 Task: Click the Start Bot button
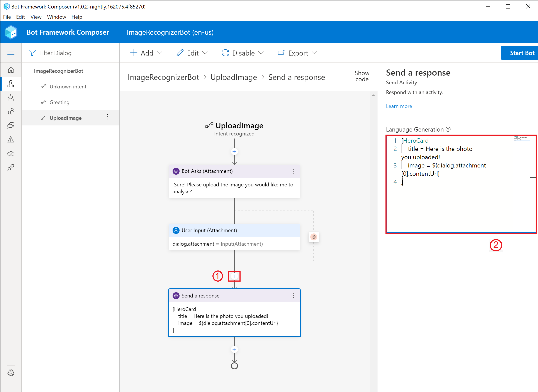519,53
